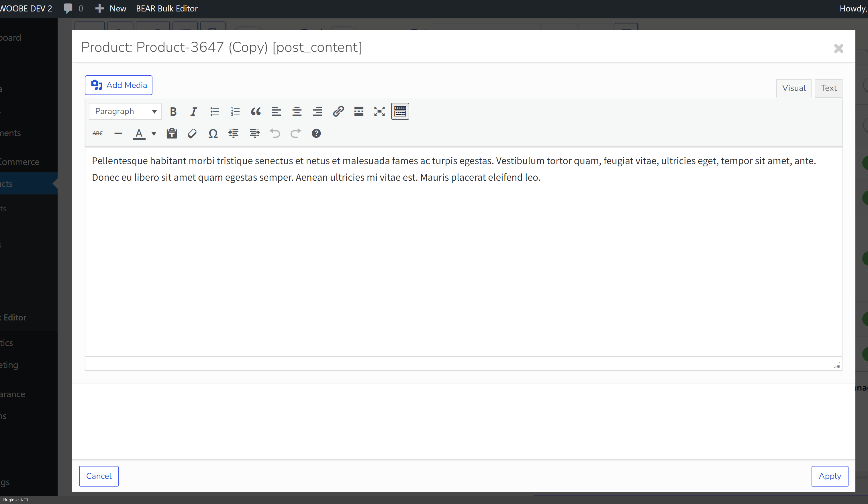Switch to the Text editor tab

pyautogui.click(x=828, y=88)
